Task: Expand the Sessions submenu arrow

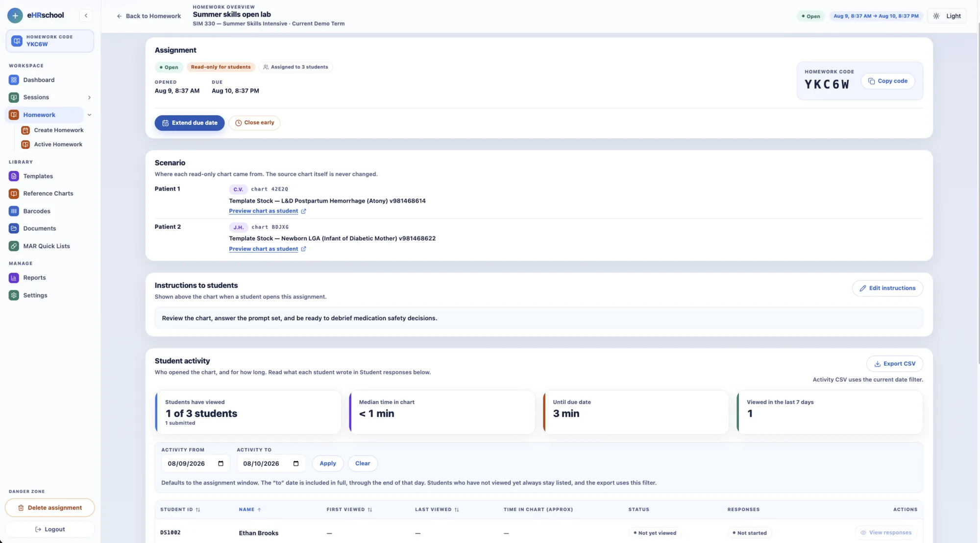Action: click(x=89, y=97)
